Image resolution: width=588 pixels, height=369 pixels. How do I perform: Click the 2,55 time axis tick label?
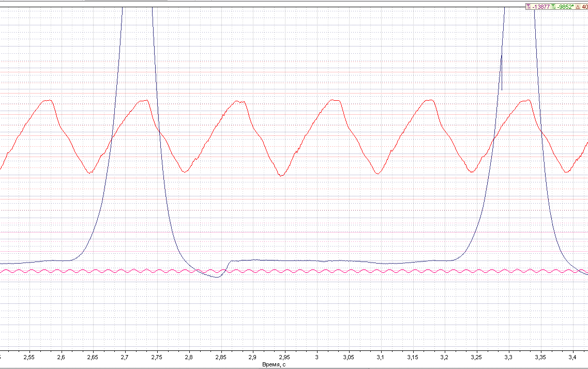click(x=29, y=357)
